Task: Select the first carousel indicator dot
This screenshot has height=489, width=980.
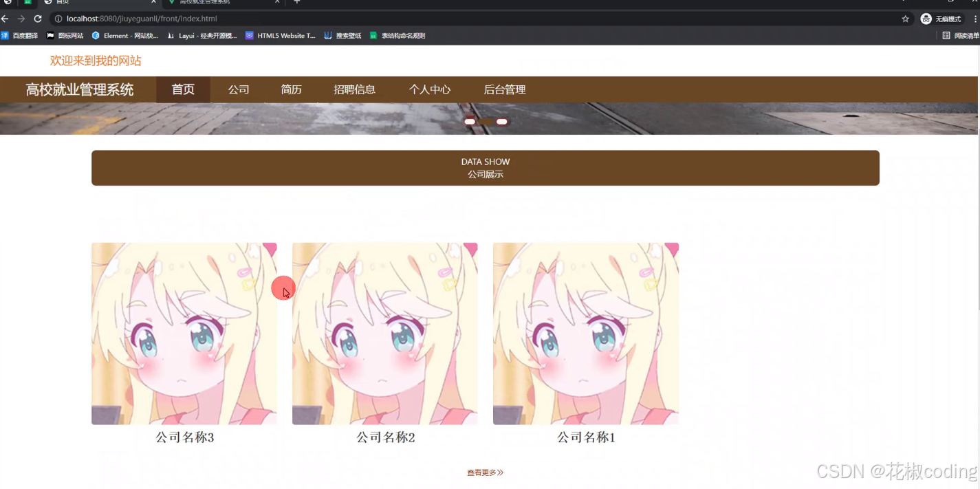Action: [x=470, y=122]
